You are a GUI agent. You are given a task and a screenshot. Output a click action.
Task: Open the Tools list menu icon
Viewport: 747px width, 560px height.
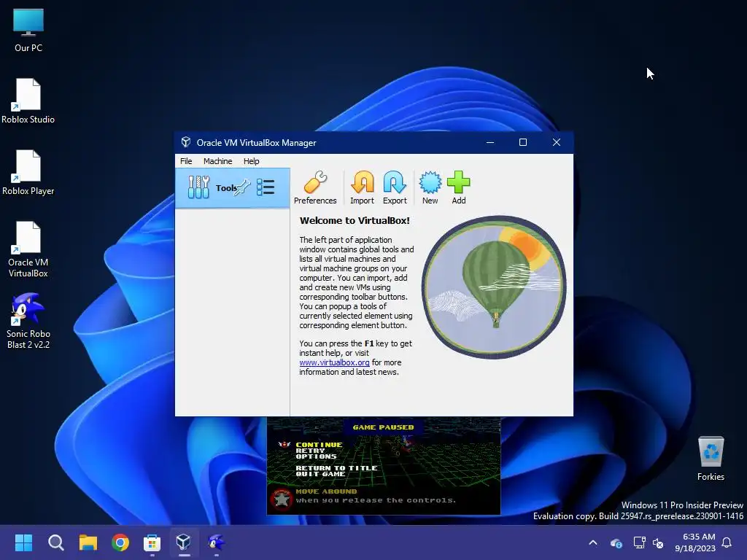(x=266, y=187)
